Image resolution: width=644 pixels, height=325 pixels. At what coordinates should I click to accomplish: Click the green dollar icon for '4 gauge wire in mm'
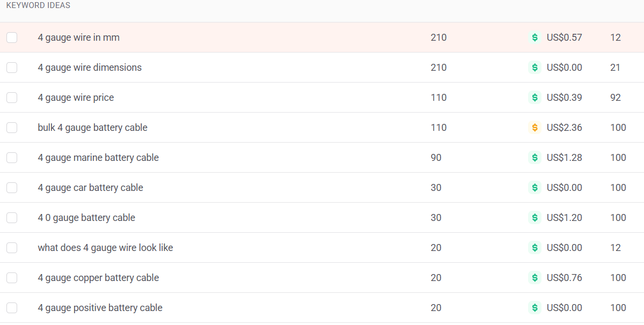click(x=535, y=38)
